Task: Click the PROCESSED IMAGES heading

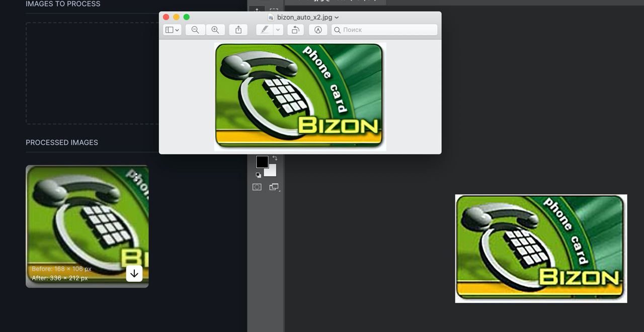Action: point(62,142)
